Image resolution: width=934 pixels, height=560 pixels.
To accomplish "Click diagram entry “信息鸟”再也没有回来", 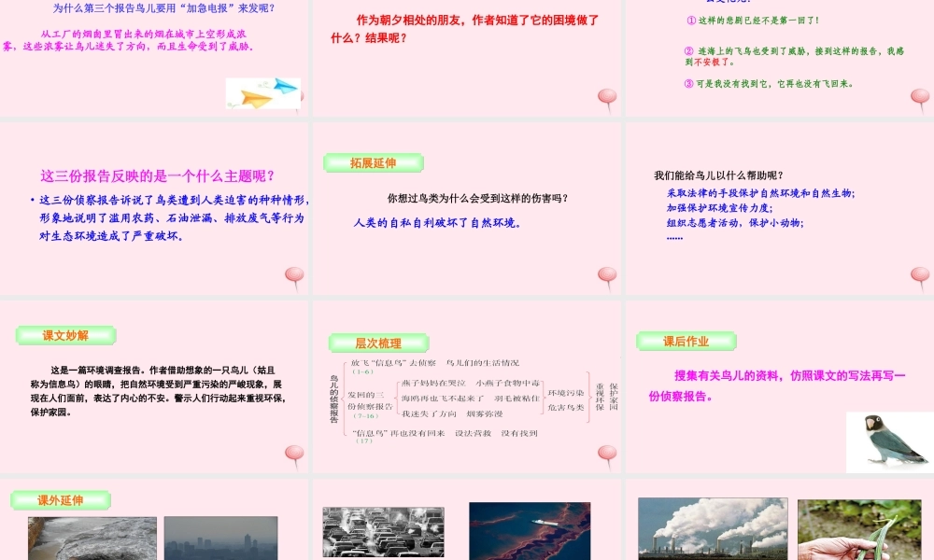I will [x=399, y=433].
